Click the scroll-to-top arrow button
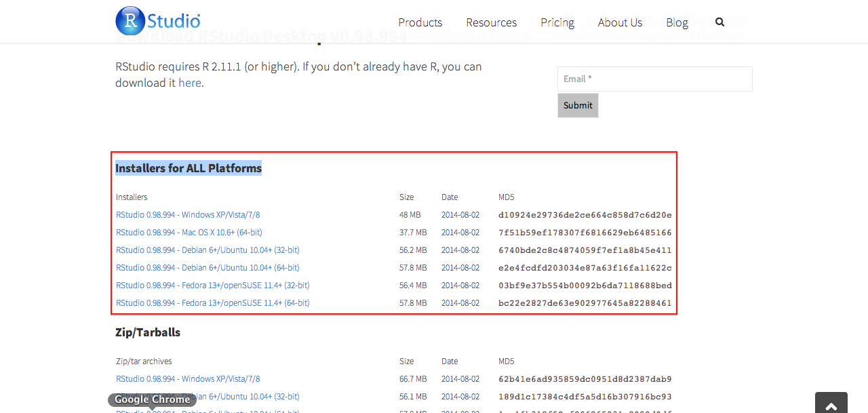The width and height of the screenshot is (868, 413). (831, 403)
